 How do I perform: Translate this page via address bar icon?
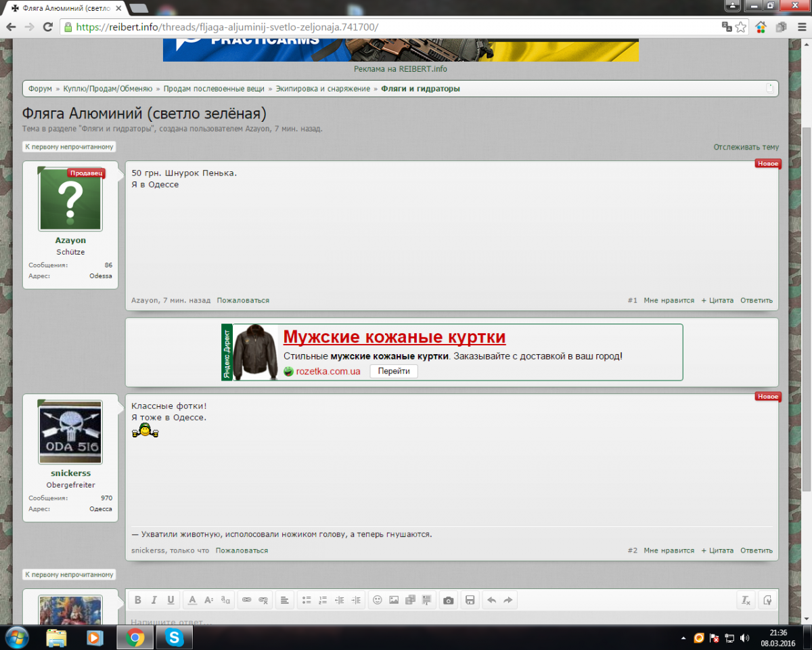tap(727, 27)
